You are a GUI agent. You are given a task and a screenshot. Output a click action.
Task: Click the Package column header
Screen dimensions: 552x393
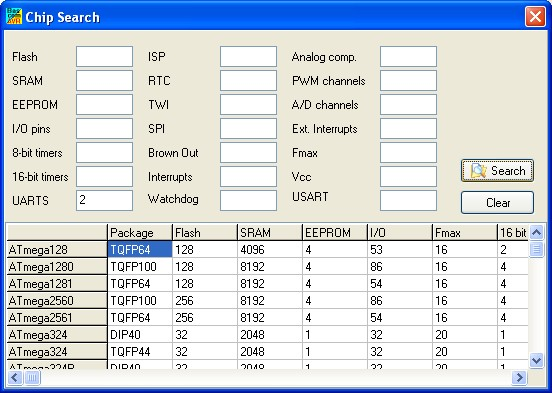pos(140,232)
